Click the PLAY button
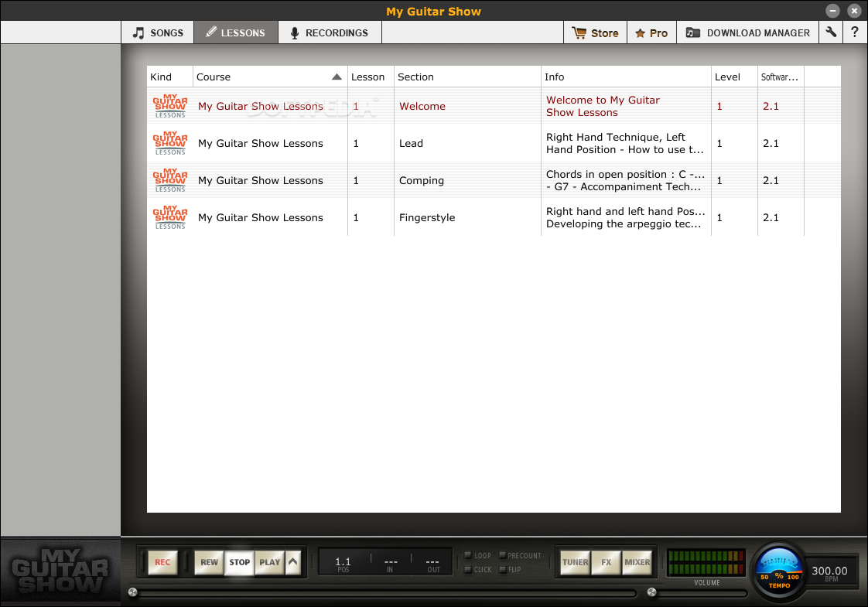 point(269,562)
